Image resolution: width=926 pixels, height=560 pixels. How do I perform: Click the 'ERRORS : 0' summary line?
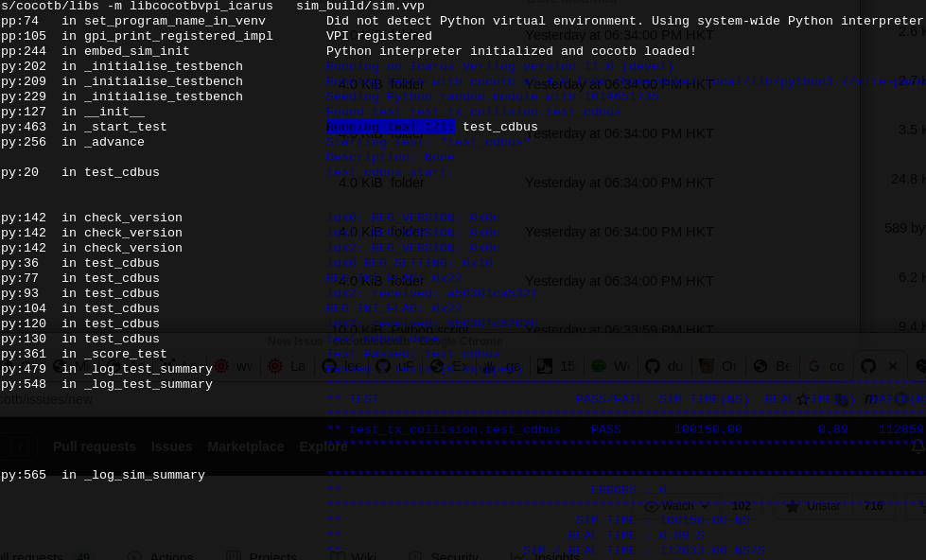[x=629, y=490]
